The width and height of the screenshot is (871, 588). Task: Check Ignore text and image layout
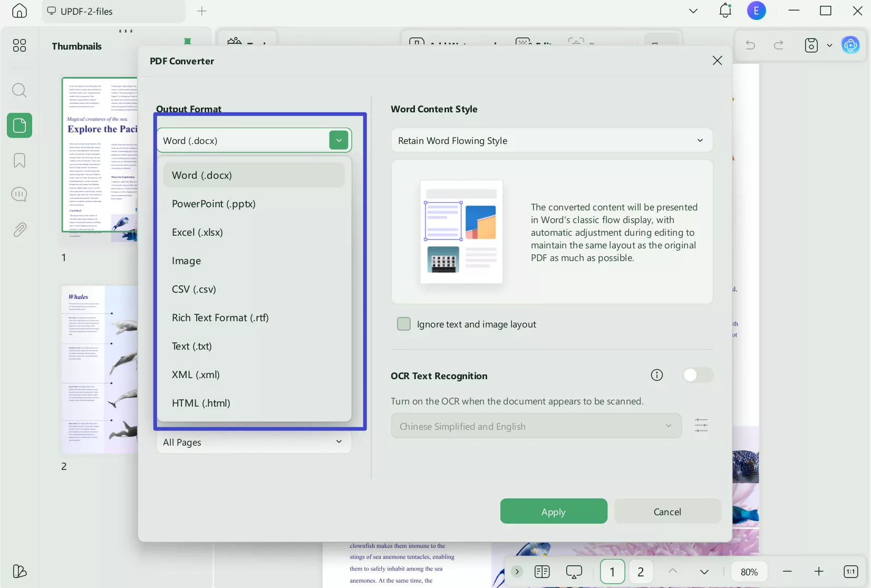pyautogui.click(x=404, y=324)
